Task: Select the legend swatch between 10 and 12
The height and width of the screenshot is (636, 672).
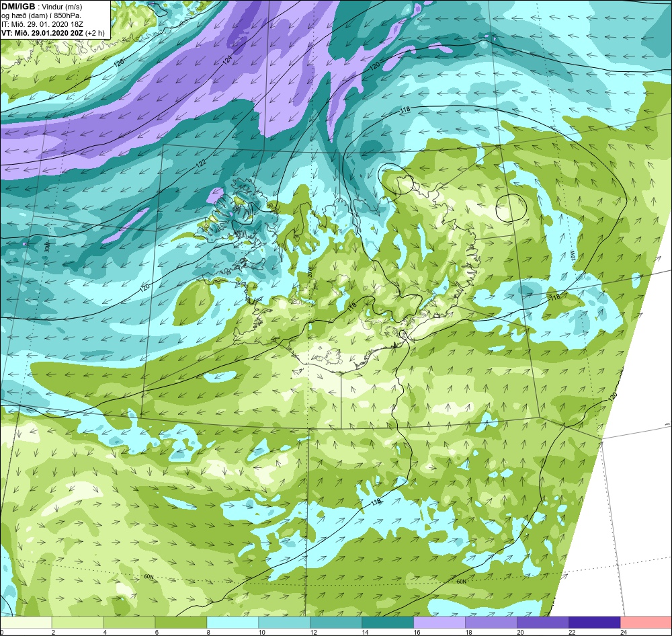Action: tap(284, 623)
